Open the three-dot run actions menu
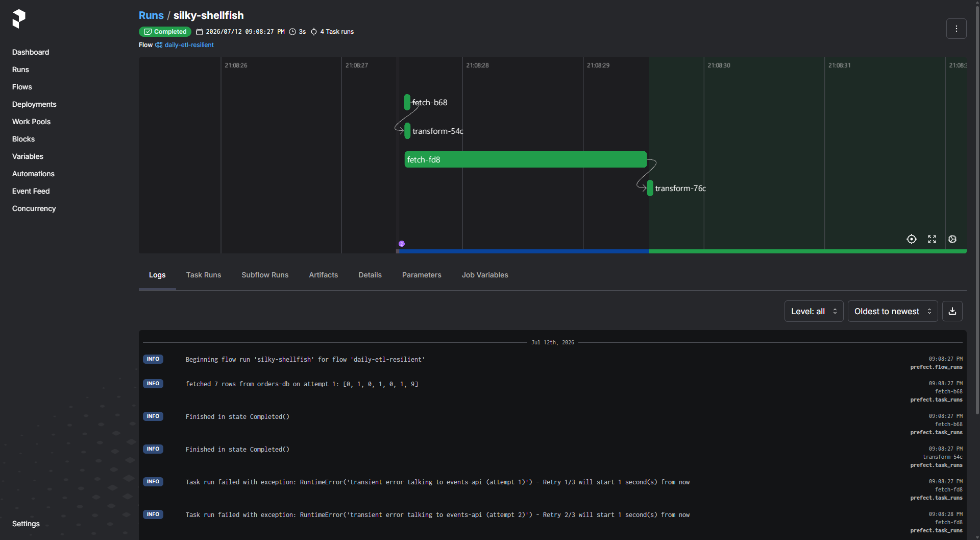The height and width of the screenshot is (540, 980). tap(957, 29)
